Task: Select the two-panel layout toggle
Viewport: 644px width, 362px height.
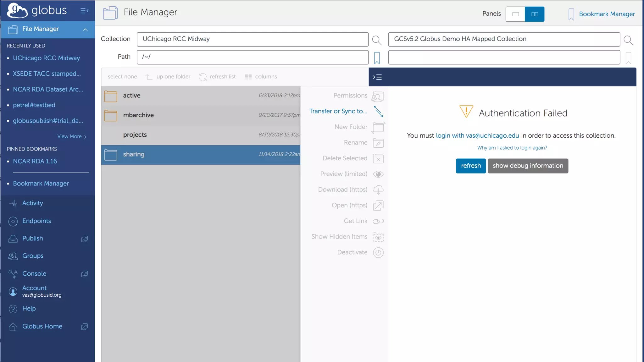Action: [x=535, y=14]
